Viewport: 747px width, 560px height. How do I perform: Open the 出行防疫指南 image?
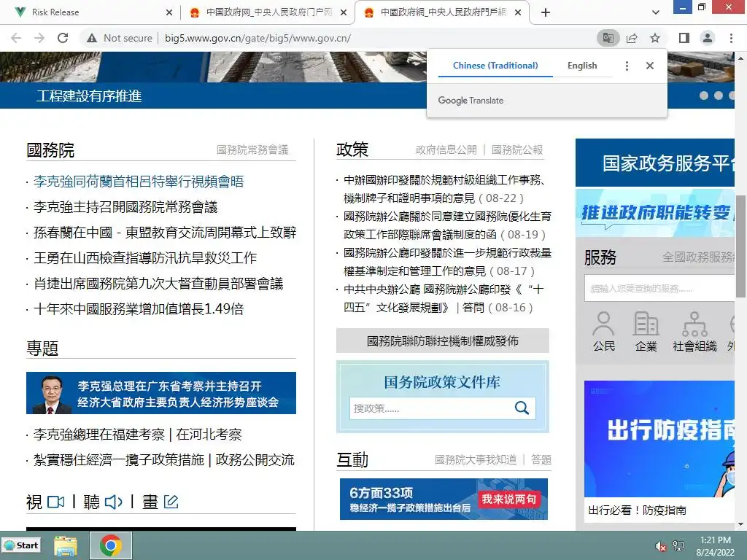659,438
